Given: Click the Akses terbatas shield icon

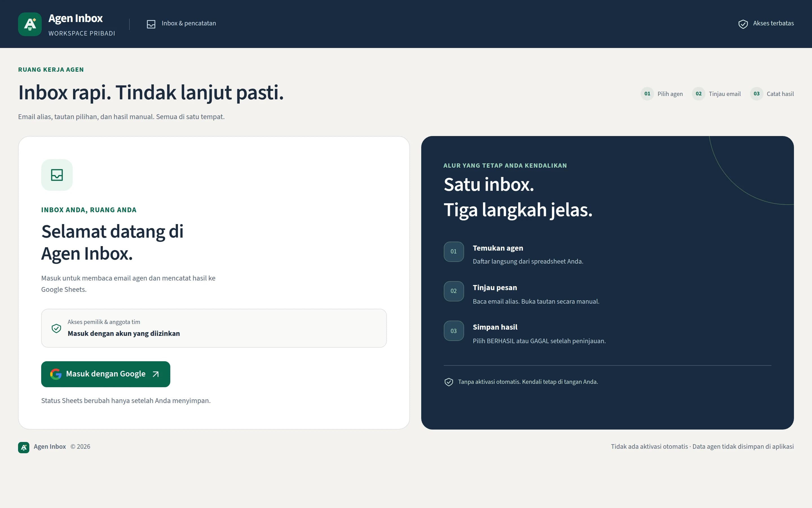Looking at the screenshot, I should point(743,24).
